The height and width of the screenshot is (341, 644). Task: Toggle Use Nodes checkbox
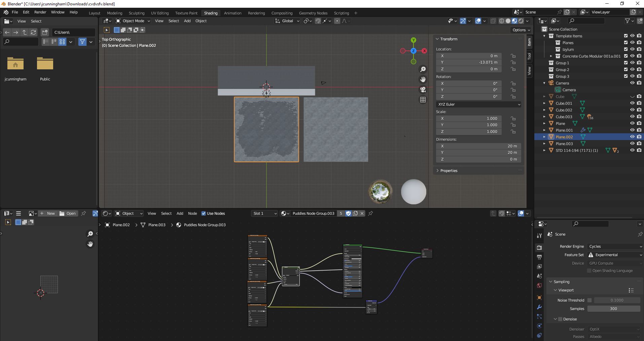pos(204,213)
